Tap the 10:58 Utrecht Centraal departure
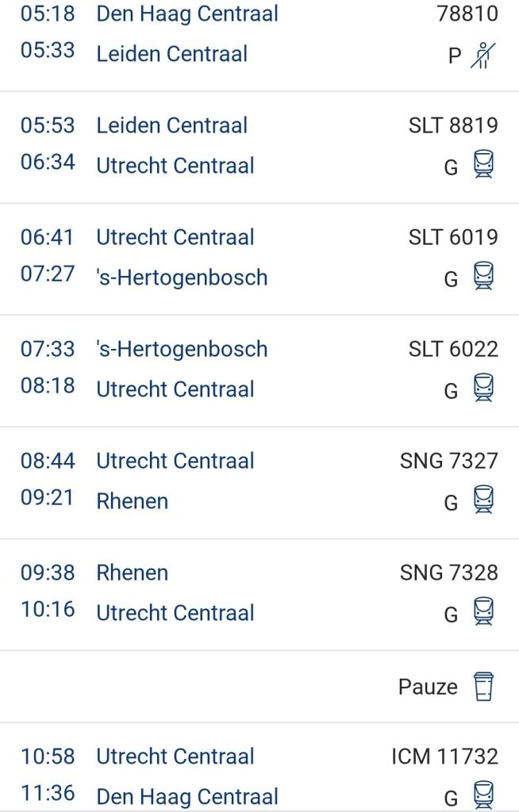 pos(175,756)
